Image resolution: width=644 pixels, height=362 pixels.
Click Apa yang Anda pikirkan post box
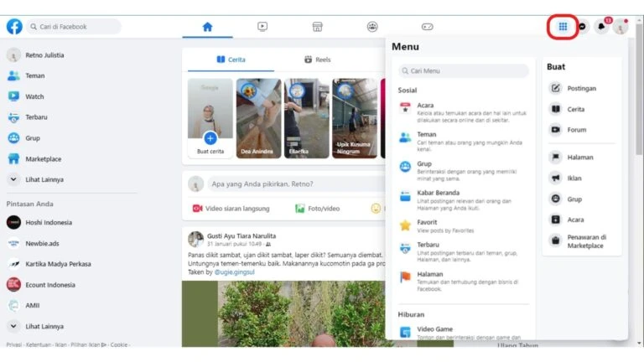[297, 184]
